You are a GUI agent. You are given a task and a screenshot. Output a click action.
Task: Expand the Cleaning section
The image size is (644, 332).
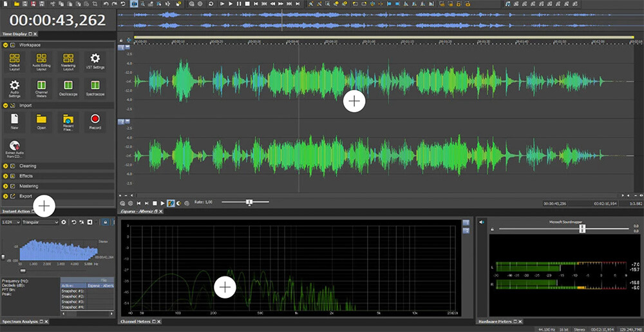[6, 166]
